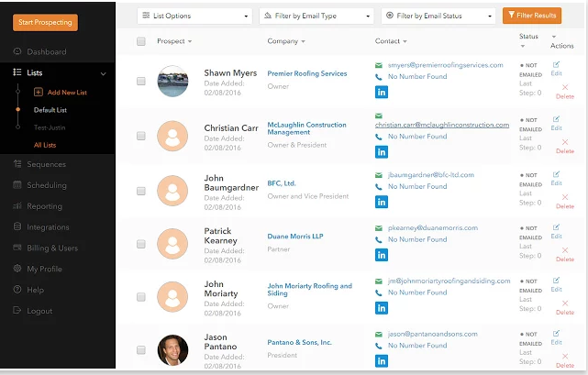
Task: Sort by the Status column header
Action: [528, 40]
